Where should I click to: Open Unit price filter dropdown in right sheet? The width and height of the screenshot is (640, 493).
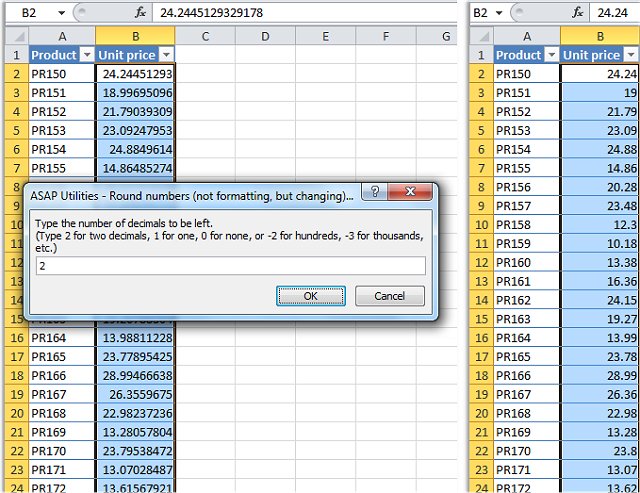pyautogui.click(x=631, y=55)
